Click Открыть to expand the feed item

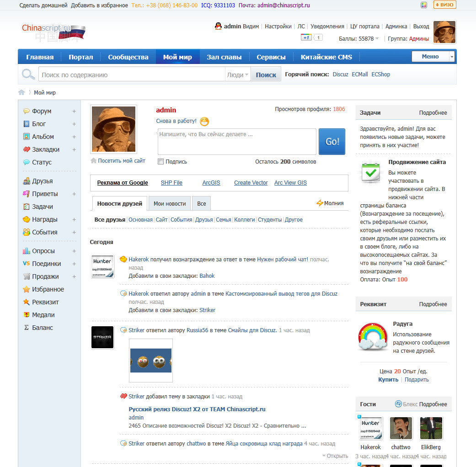(335, 456)
